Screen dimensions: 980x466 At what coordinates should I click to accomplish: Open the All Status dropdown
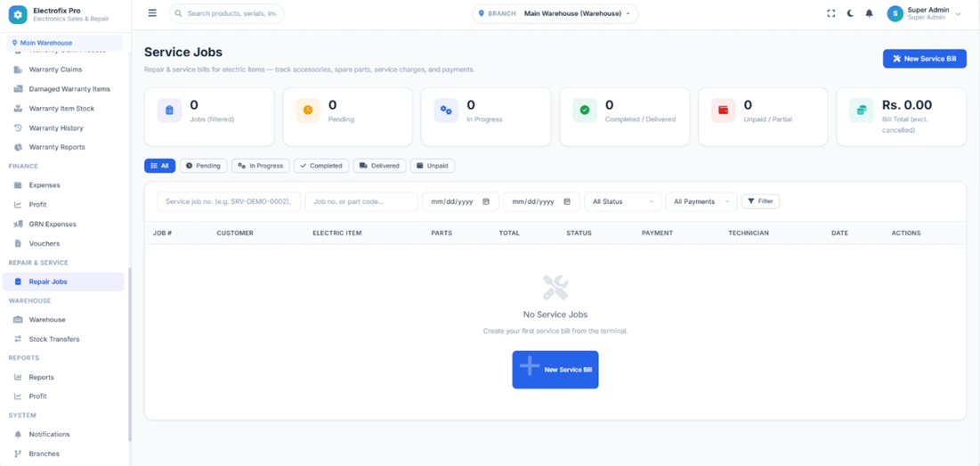click(x=622, y=201)
